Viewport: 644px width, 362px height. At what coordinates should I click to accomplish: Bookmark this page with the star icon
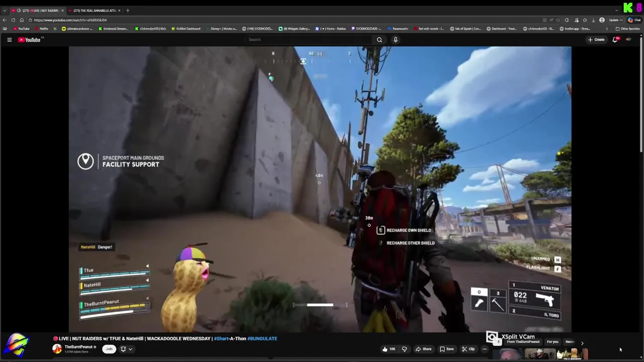[558, 20]
